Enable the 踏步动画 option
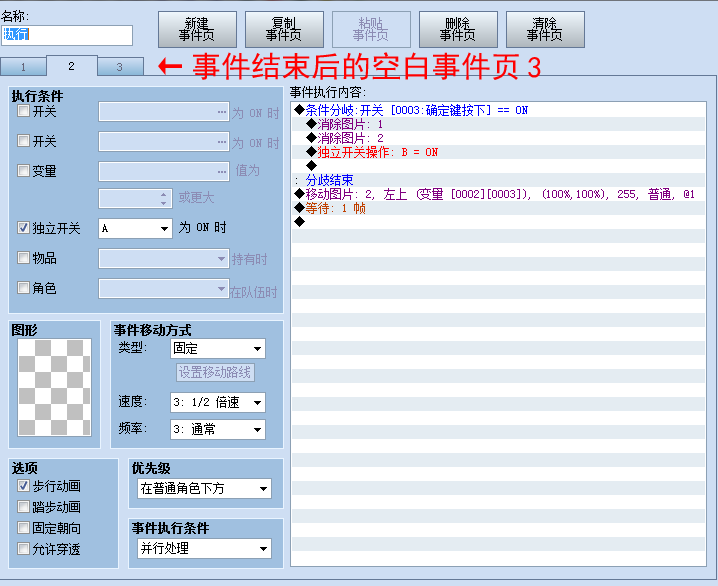 (23, 507)
